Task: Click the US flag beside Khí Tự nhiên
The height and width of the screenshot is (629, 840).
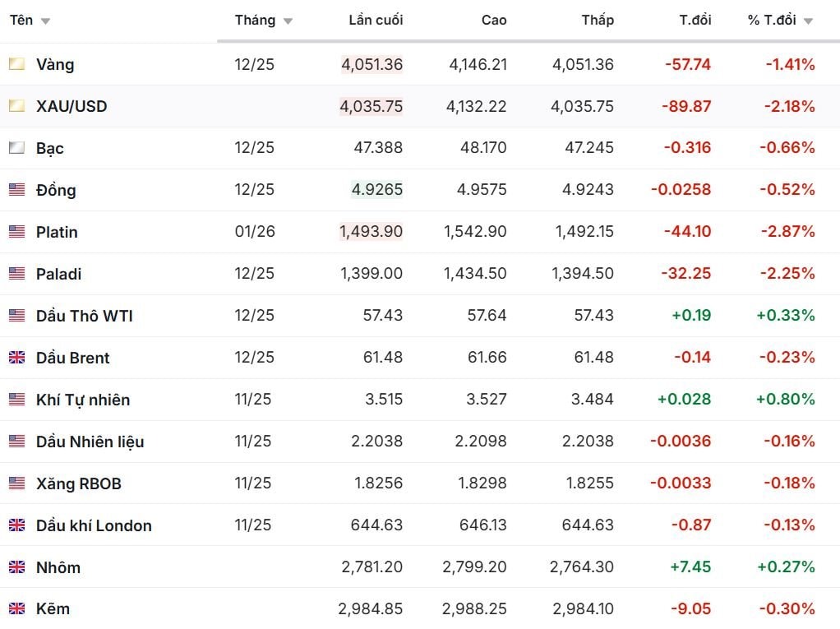Action: click(x=16, y=400)
